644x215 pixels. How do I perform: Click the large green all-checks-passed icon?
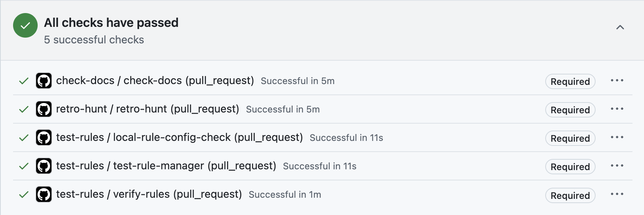click(25, 25)
